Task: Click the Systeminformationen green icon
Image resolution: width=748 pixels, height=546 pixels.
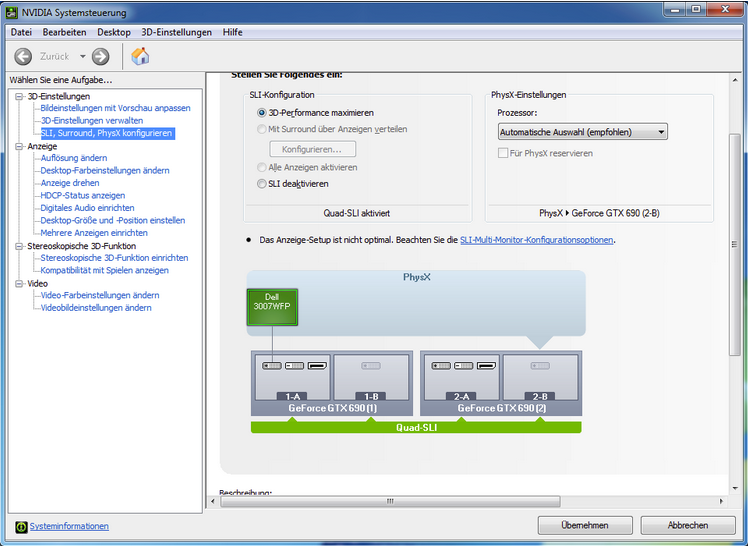Action: 21,526
